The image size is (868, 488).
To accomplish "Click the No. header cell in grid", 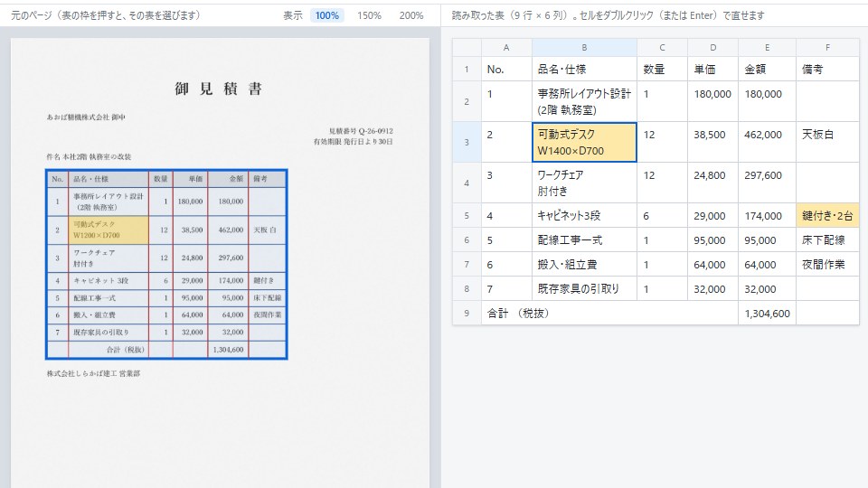I will pyautogui.click(x=506, y=70).
